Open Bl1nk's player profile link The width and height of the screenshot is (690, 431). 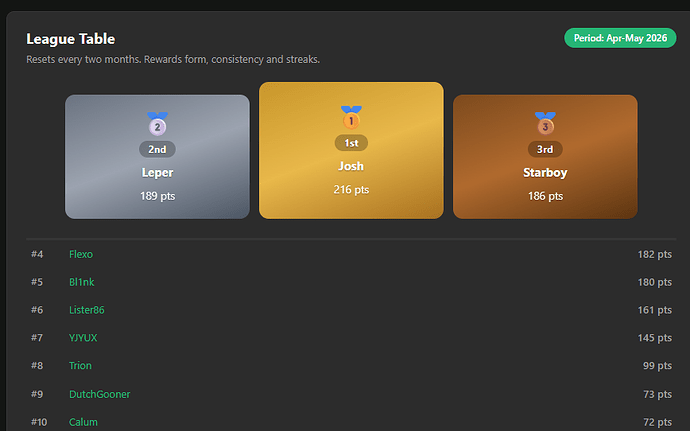pyautogui.click(x=81, y=282)
